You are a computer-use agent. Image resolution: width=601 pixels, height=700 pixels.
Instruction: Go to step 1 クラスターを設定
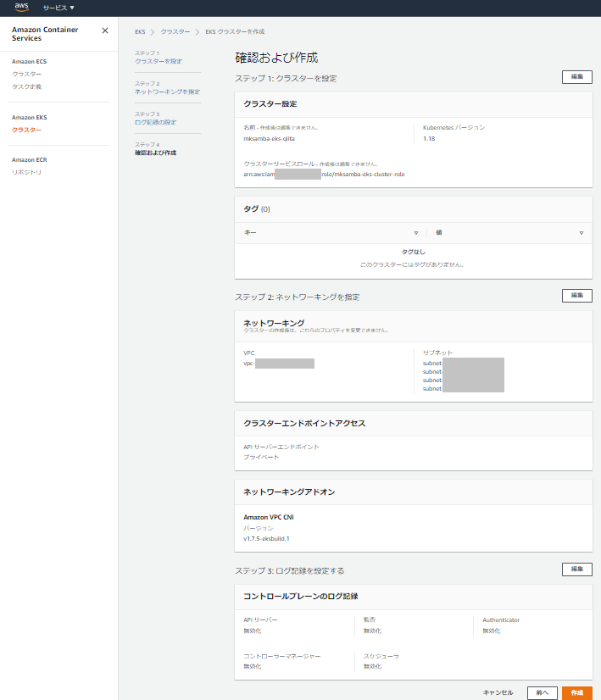click(159, 61)
